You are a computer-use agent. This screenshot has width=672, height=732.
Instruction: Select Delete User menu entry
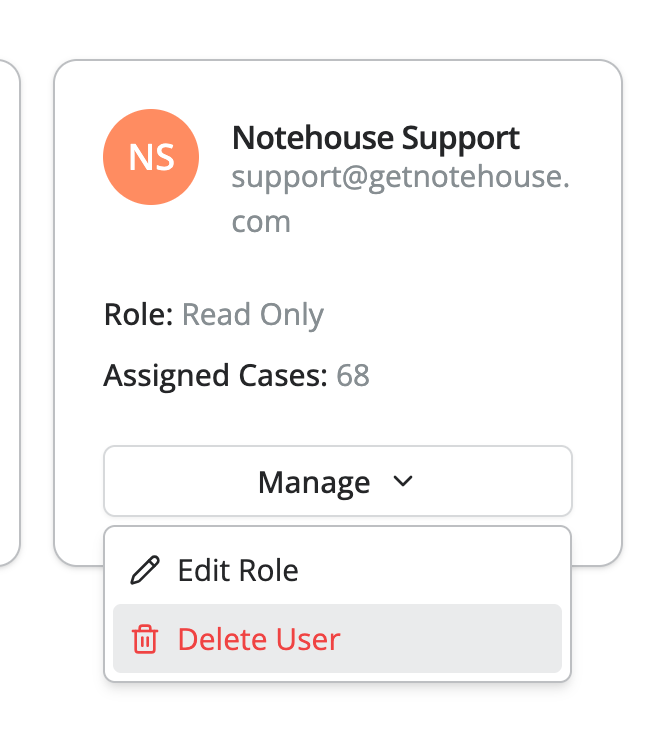point(337,639)
